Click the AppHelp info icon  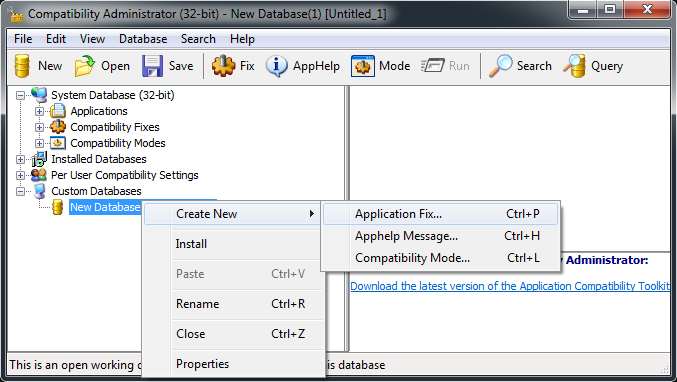coord(276,66)
